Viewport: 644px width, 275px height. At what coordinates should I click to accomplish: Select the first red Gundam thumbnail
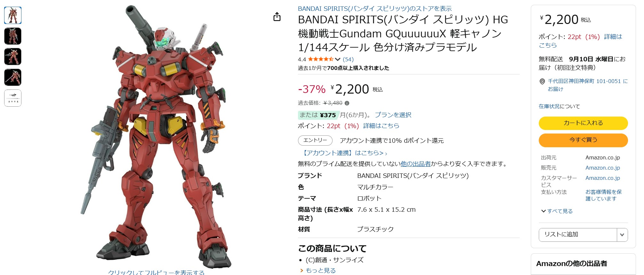pyautogui.click(x=13, y=15)
